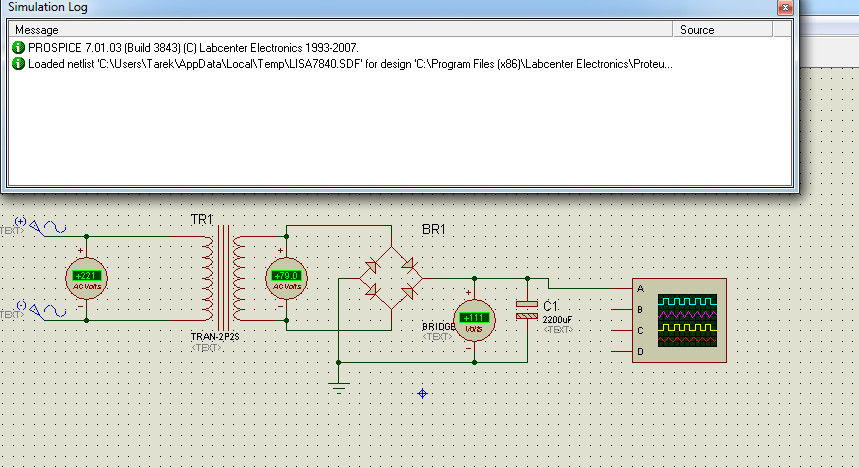Viewport: 859px width, 468px height.
Task: Click oscilloscope channel A input pin
Action: (x=622, y=289)
